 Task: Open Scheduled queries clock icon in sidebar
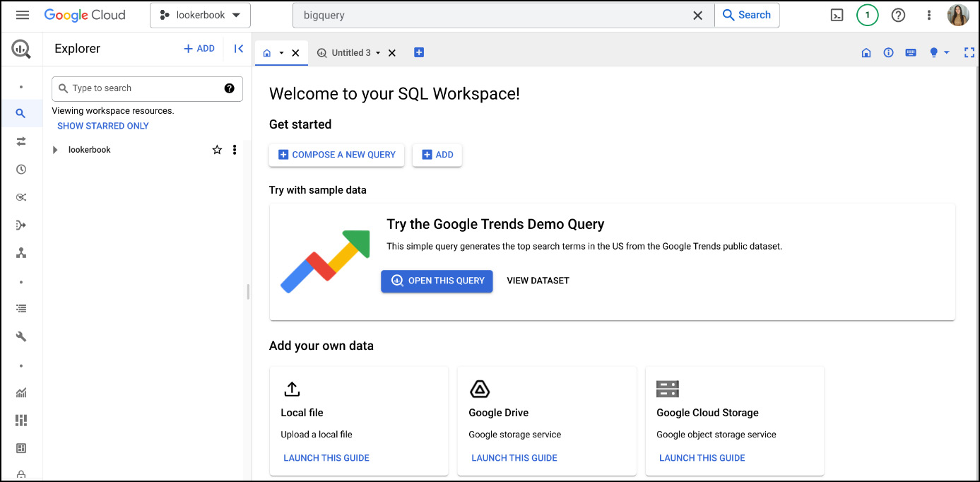click(21, 170)
